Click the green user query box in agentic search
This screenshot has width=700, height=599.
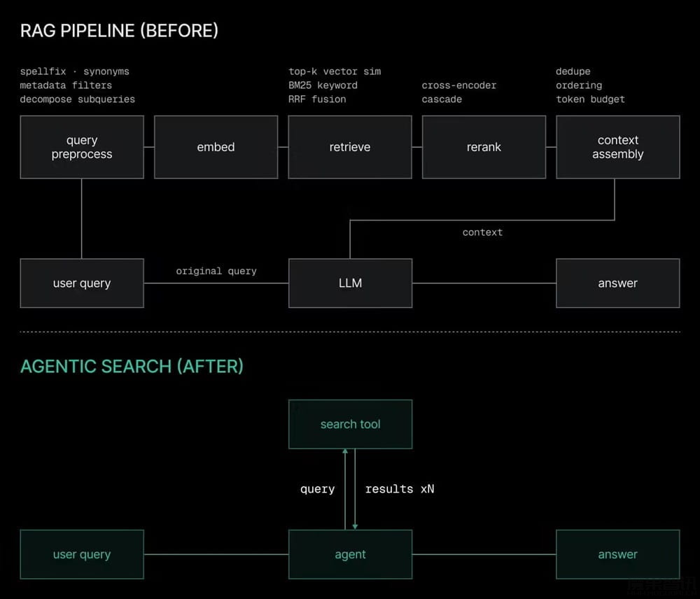pyautogui.click(x=82, y=554)
